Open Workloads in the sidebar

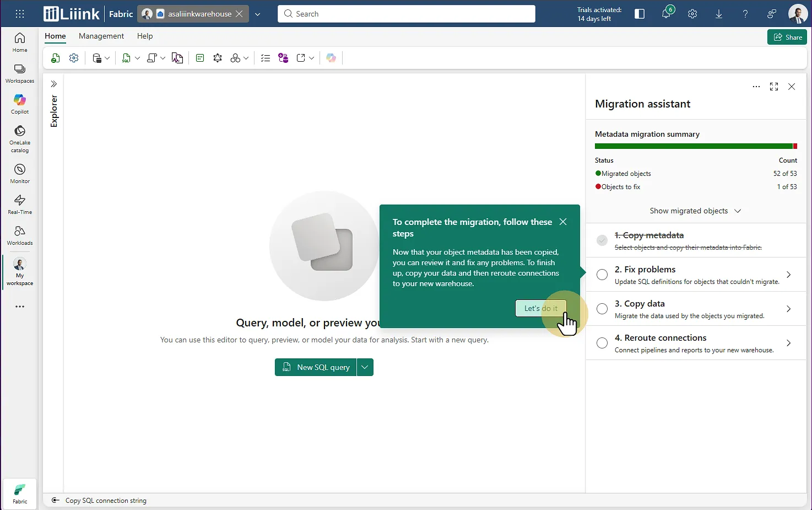click(20, 235)
